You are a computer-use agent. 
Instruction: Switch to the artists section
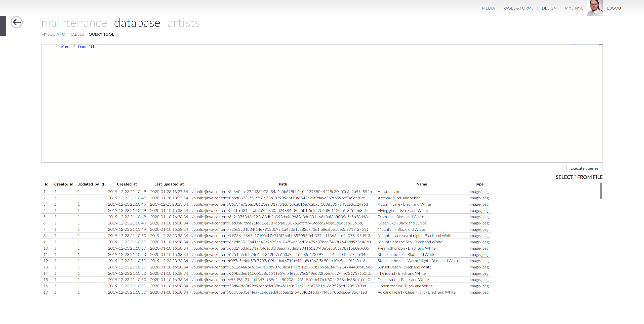point(183,23)
